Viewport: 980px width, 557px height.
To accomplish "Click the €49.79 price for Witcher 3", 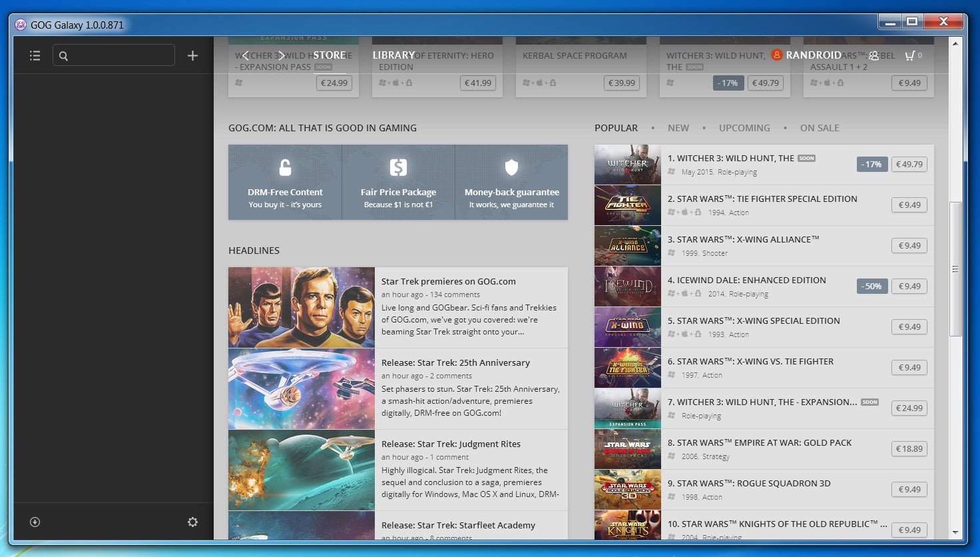I will pyautogui.click(x=909, y=165).
